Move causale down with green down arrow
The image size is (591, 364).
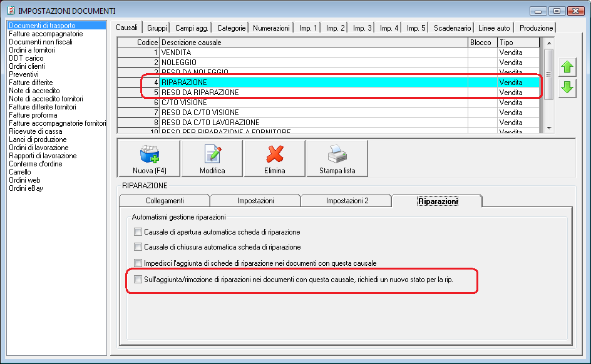(567, 88)
